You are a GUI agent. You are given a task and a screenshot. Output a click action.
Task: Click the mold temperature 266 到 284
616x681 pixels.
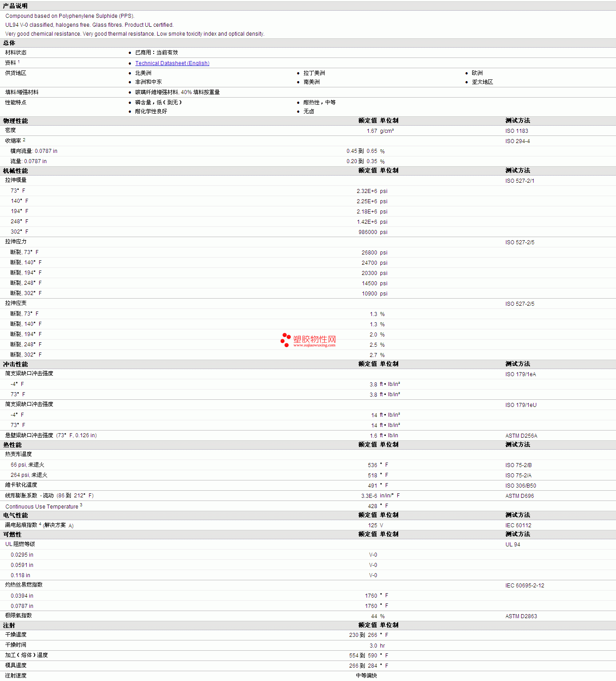363,666
